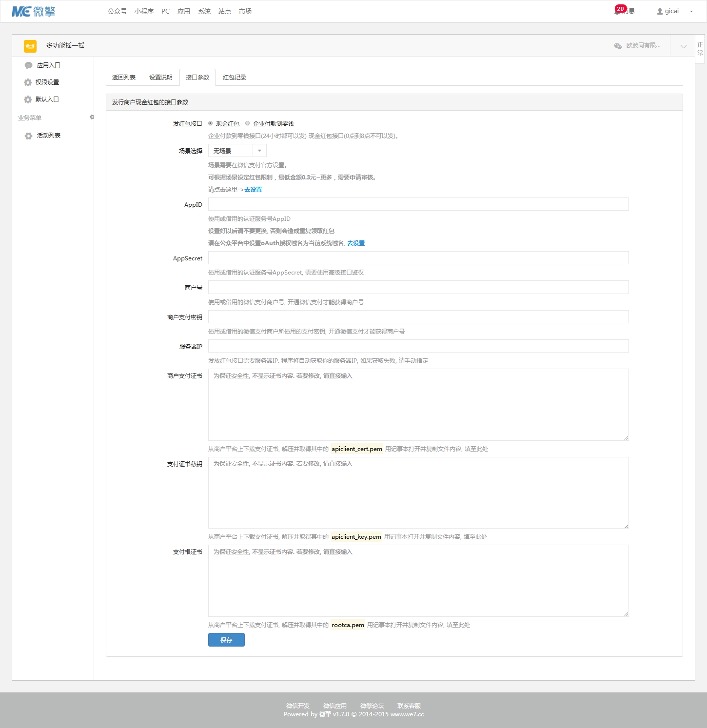Open 活动列表 in the sidebar
The height and width of the screenshot is (728, 707).
coord(49,136)
